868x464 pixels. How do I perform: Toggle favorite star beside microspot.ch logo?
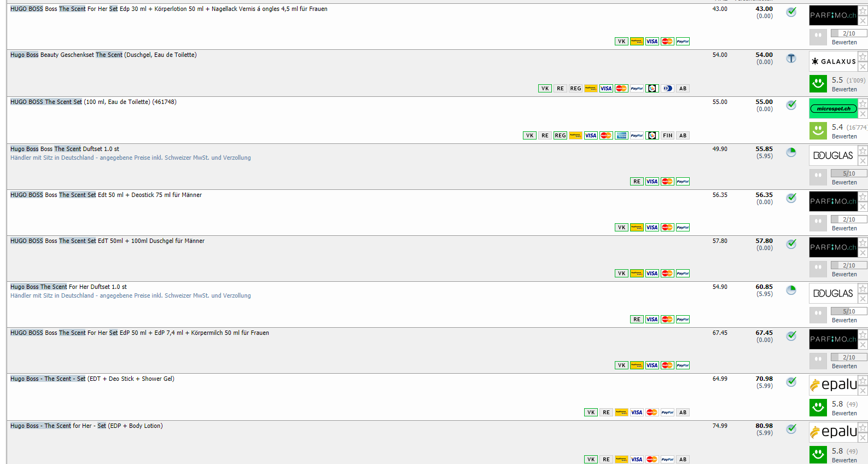(863, 103)
